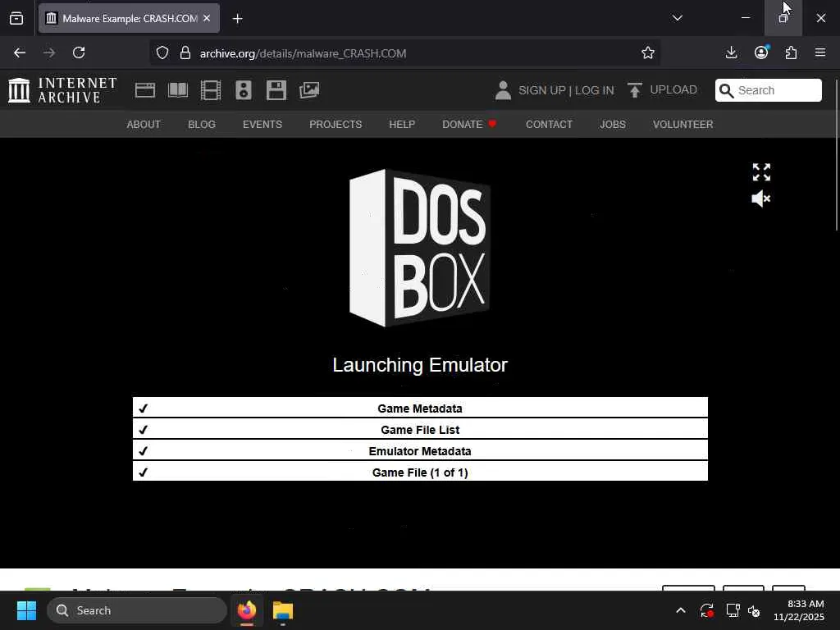View site security lock info
Screen dimensions: 840x630
[185, 52]
